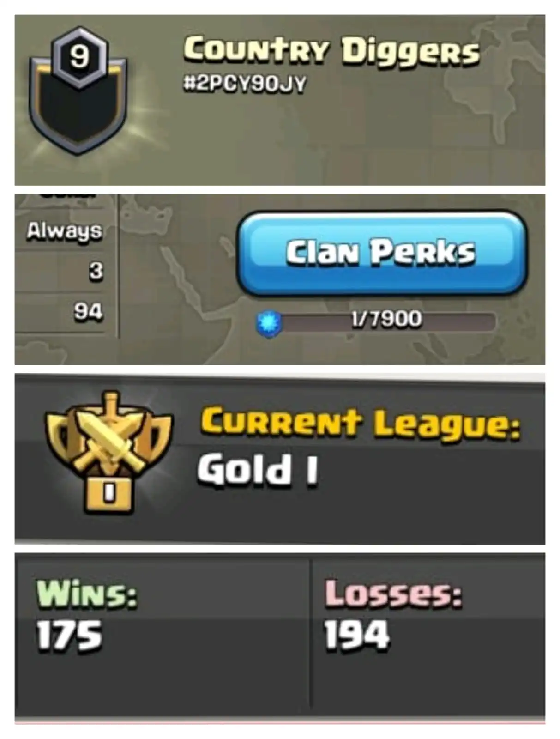The image size is (560, 739).
Task: Tap the Current League heading
Action: [361, 424]
